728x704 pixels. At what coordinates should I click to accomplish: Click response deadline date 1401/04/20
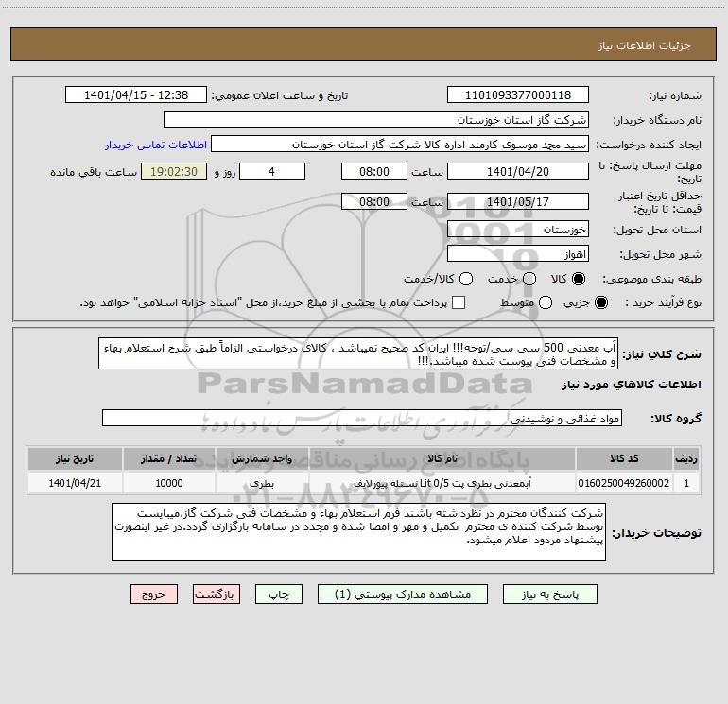[x=518, y=171]
